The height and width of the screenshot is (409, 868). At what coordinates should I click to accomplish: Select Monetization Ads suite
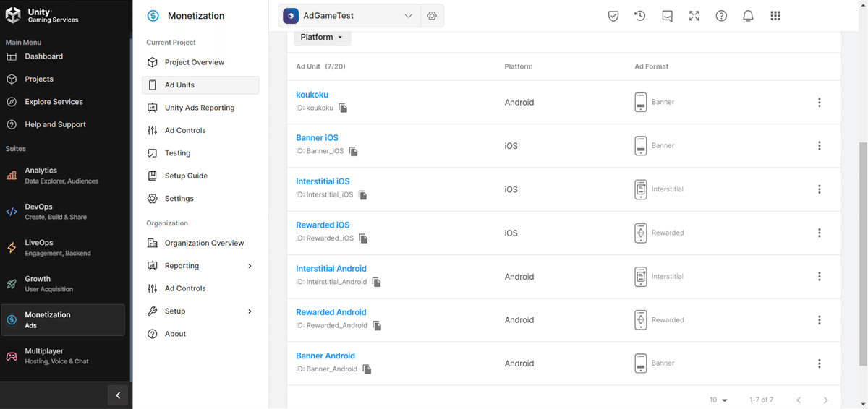tap(63, 319)
